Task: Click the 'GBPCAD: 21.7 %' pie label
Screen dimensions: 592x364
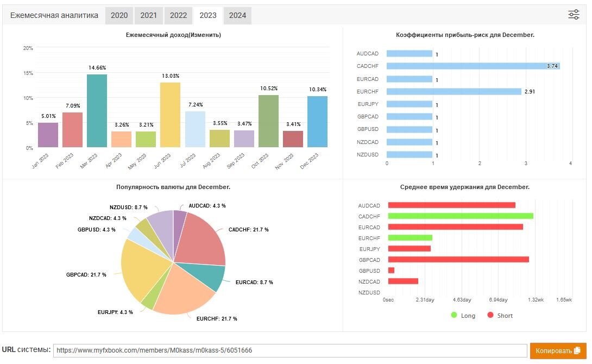Action: (86, 274)
